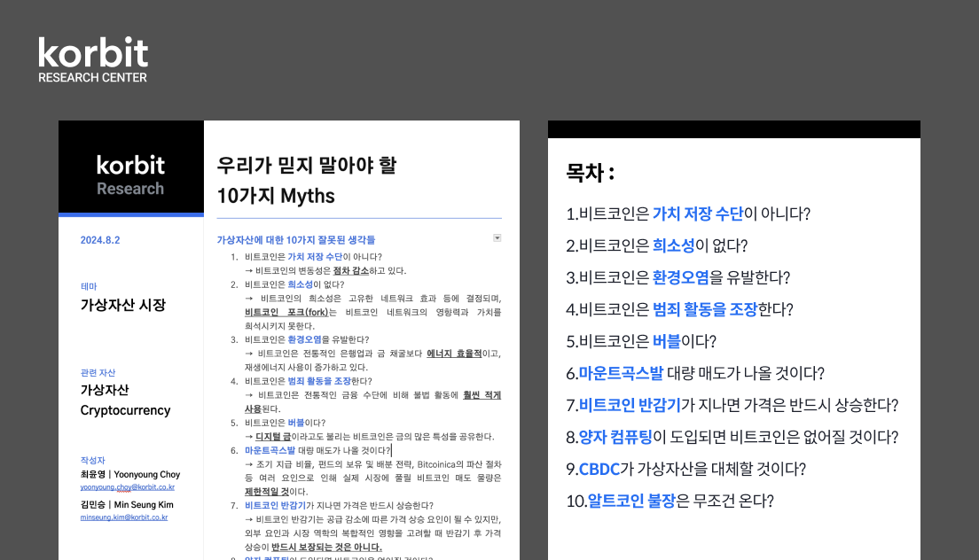This screenshot has width=979, height=560.
Task: Select the 비트코인 반감기 link in the contents
Action: [x=632, y=405]
